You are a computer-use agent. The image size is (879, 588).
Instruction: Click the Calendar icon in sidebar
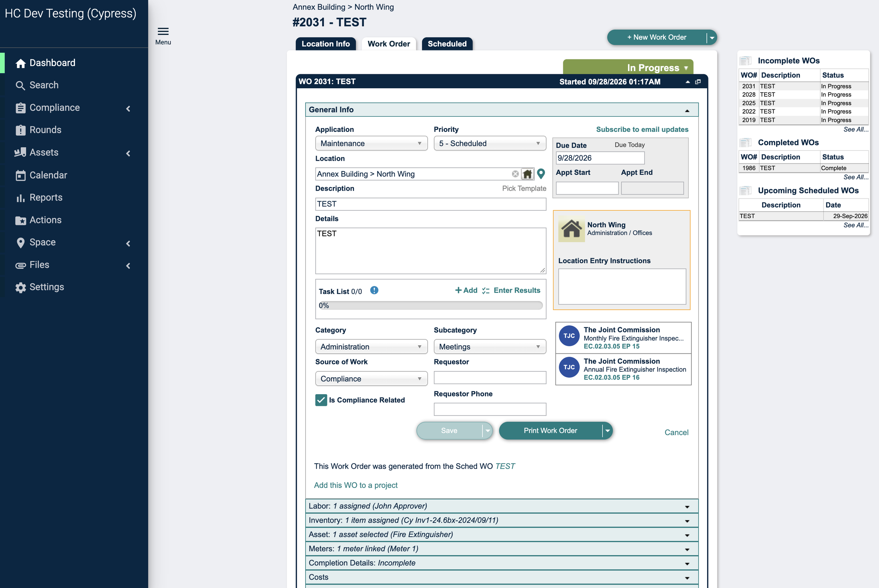(21, 175)
